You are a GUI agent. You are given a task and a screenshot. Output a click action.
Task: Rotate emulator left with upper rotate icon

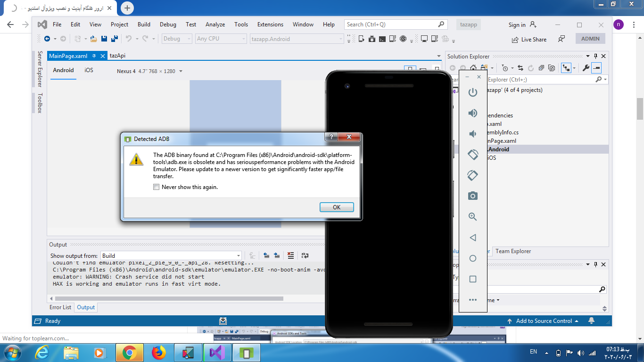pos(472,155)
